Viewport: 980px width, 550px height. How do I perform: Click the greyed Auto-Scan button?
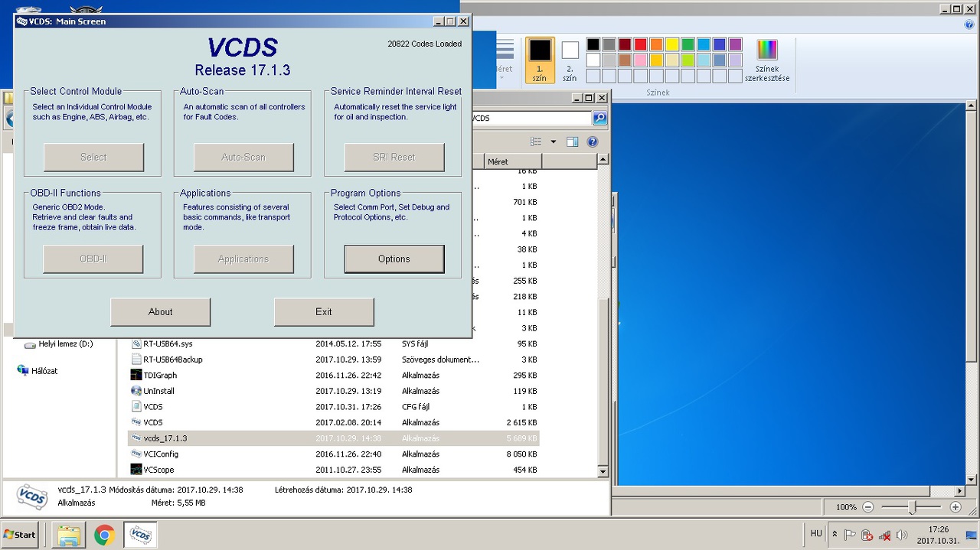click(243, 157)
